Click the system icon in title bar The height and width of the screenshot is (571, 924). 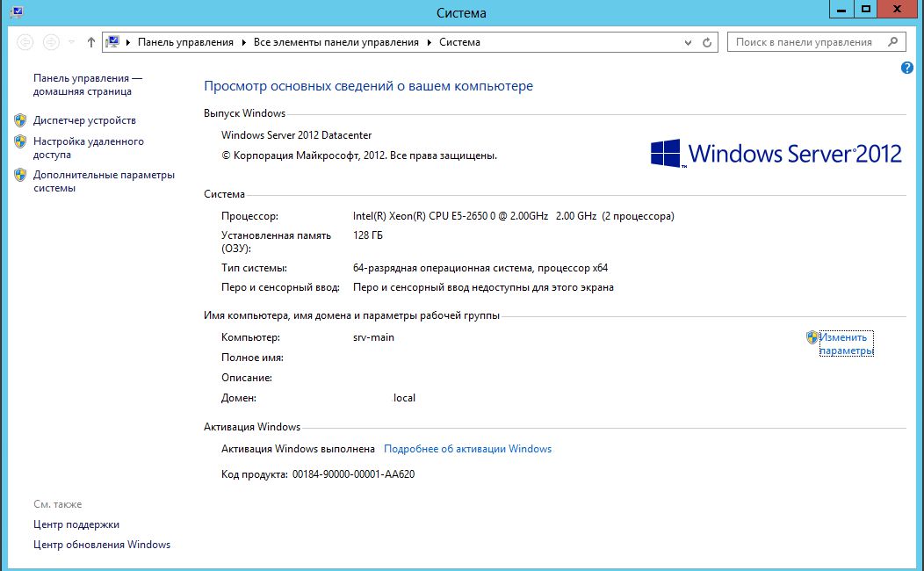17,11
